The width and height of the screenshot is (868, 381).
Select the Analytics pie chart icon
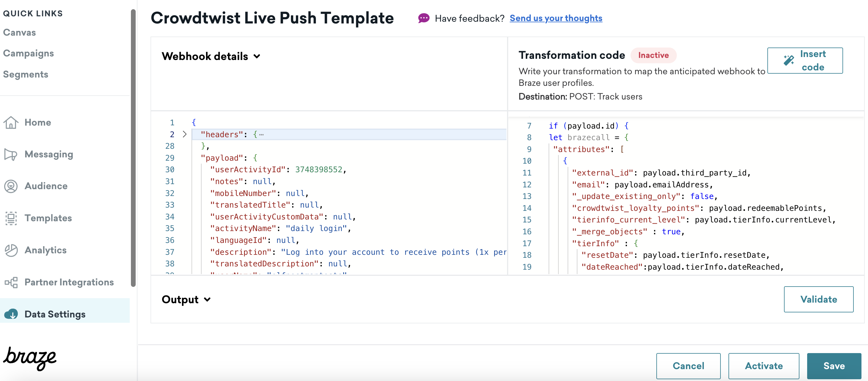click(x=11, y=250)
